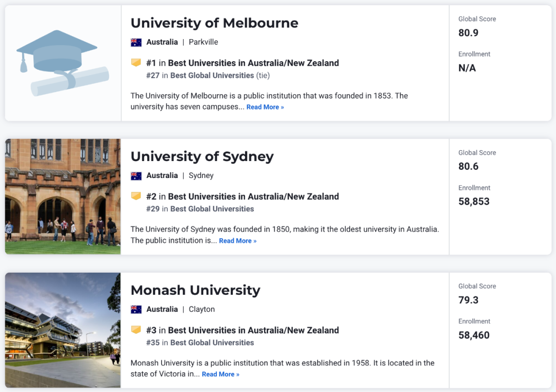Select the Global Score value 79.3
556x392 pixels.
tap(468, 300)
